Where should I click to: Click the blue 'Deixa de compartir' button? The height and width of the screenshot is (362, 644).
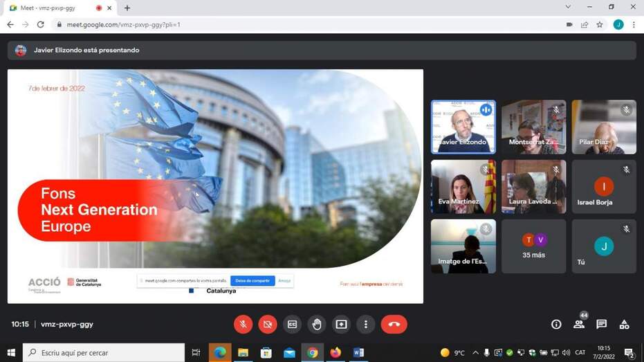tap(252, 280)
